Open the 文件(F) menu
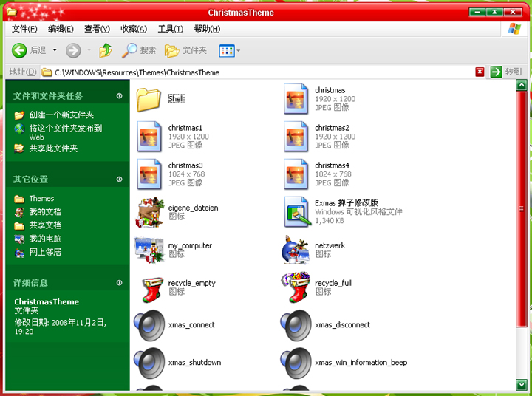This screenshot has width=532, height=396. (x=24, y=29)
